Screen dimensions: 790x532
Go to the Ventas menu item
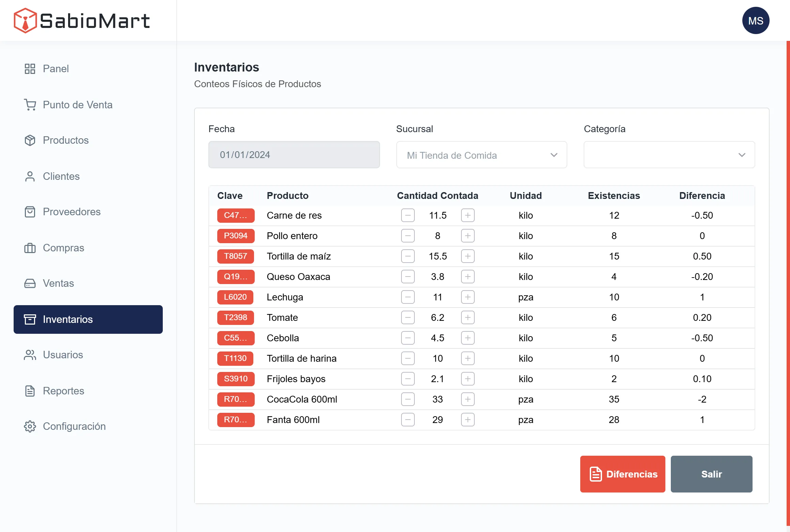(x=58, y=283)
